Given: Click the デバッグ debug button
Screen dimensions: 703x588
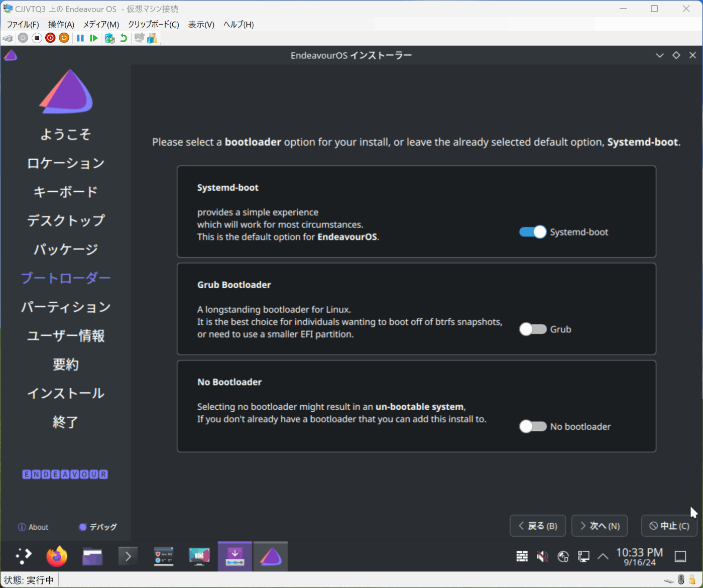Looking at the screenshot, I should coord(98,527).
